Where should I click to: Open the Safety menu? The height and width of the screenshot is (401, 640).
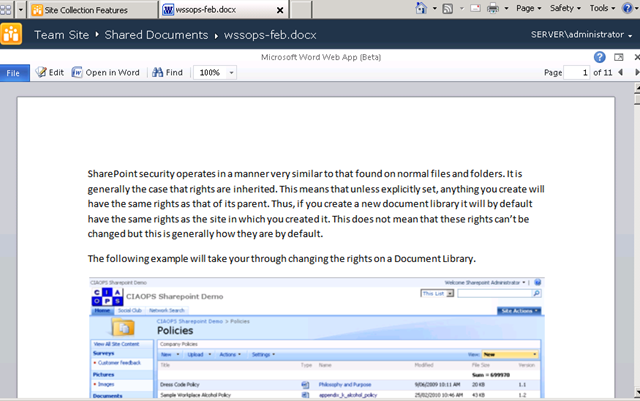click(565, 8)
